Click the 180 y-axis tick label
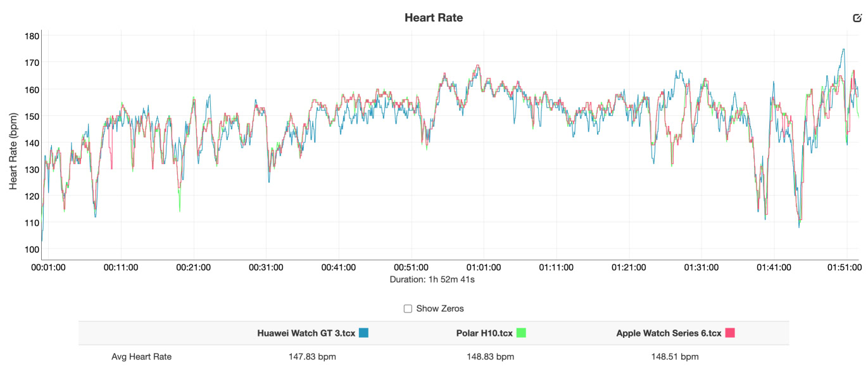Screen dimensions: 868x372 pyautogui.click(x=32, y=36)
